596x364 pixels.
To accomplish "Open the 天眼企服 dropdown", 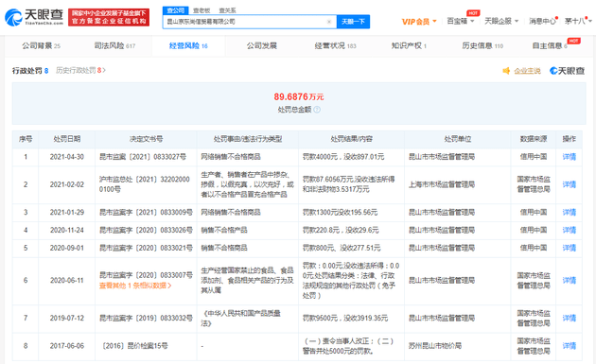I will point(501,22).
